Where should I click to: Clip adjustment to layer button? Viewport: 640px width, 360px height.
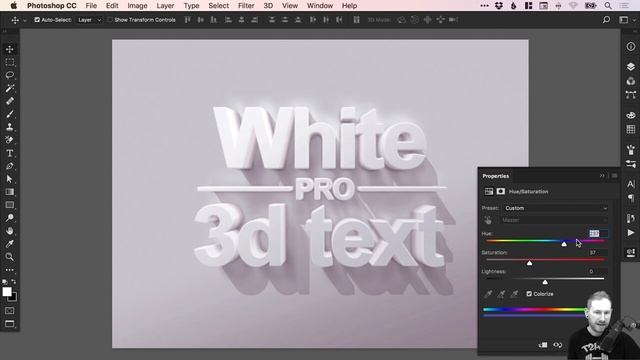[x=543, y=345]
